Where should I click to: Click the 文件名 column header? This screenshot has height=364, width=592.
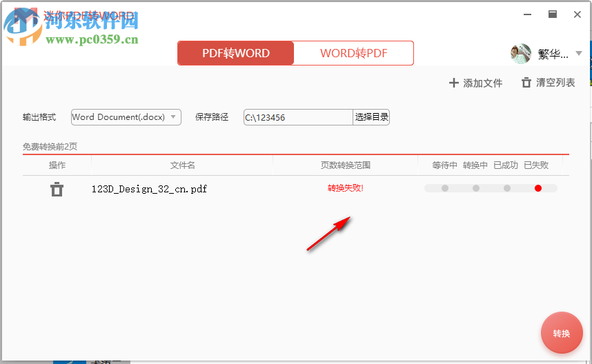[182, 165]
